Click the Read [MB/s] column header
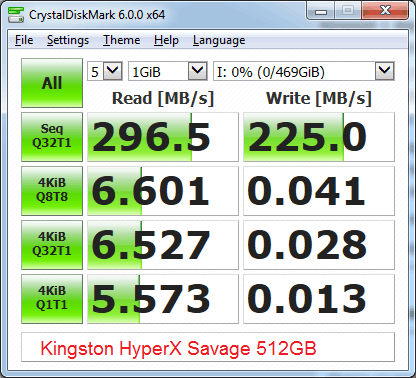This screenshot has height=378, width=416. click(163, 98)
